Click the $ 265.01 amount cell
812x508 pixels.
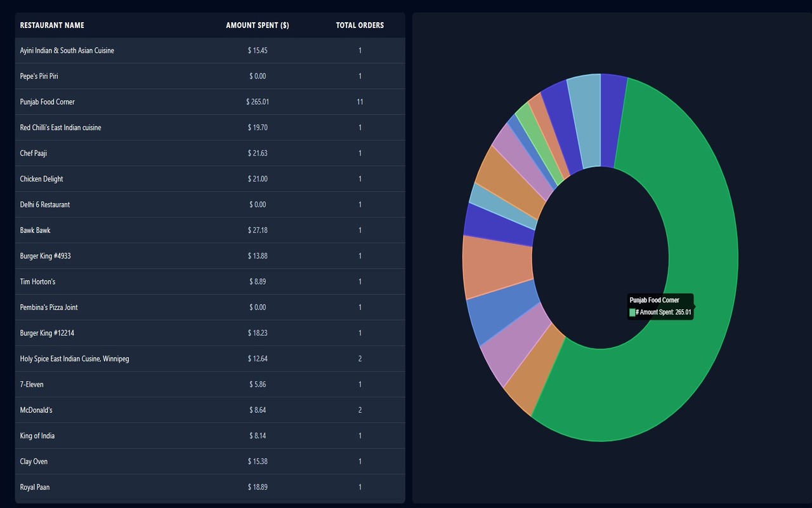point(258,102)
